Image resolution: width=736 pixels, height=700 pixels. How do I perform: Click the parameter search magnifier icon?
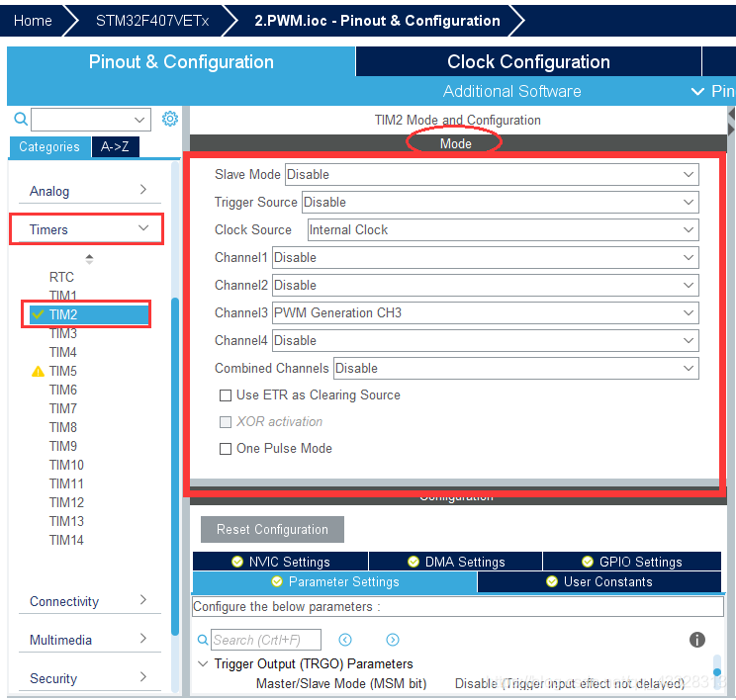(203, 640)
